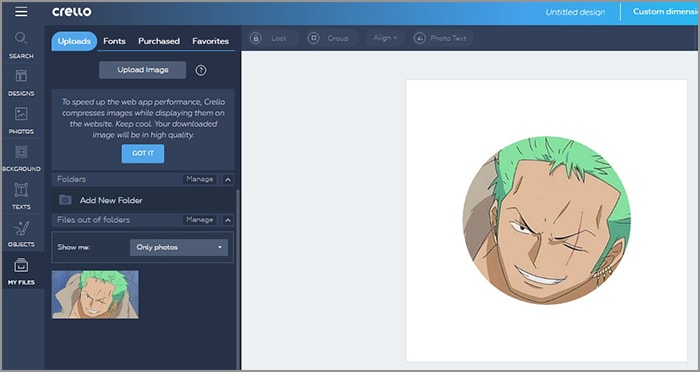
Task: Click the Add New Folder folder icon
Action: click(65, 200)
